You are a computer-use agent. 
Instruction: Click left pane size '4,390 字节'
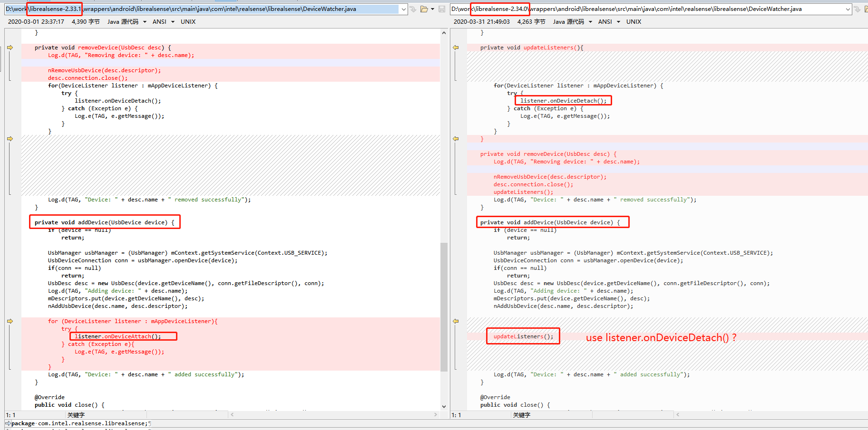[x=86, y=22]
